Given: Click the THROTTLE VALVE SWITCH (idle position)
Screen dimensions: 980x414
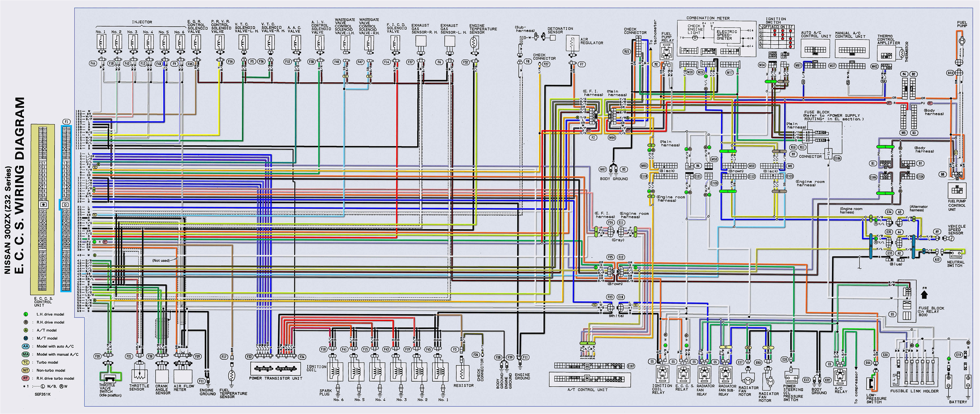Looking at the screenshot, I should coord(110,379).
